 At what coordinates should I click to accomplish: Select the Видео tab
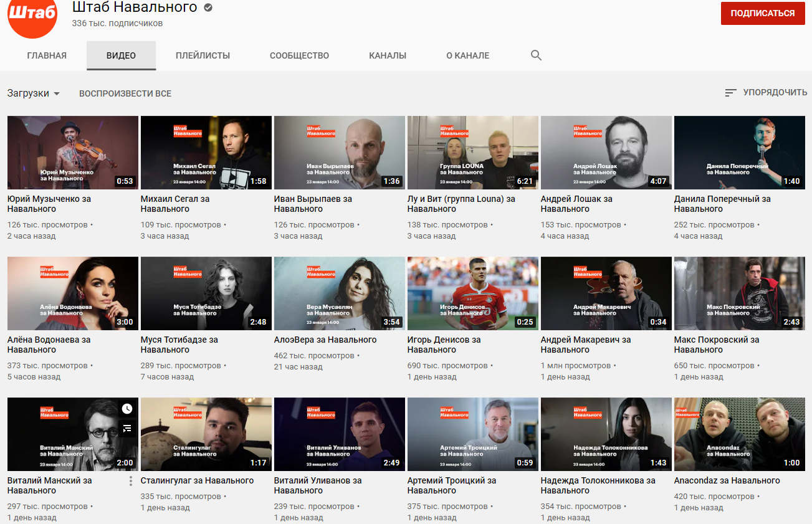121,55
